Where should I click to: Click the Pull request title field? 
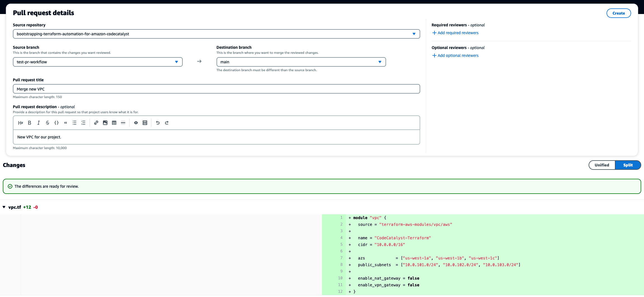216,89
